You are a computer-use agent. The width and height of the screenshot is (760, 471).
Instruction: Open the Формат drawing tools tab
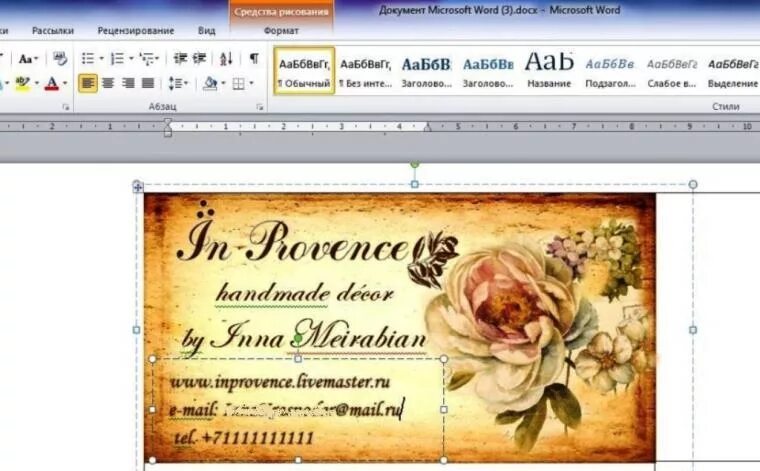(281, 31)
